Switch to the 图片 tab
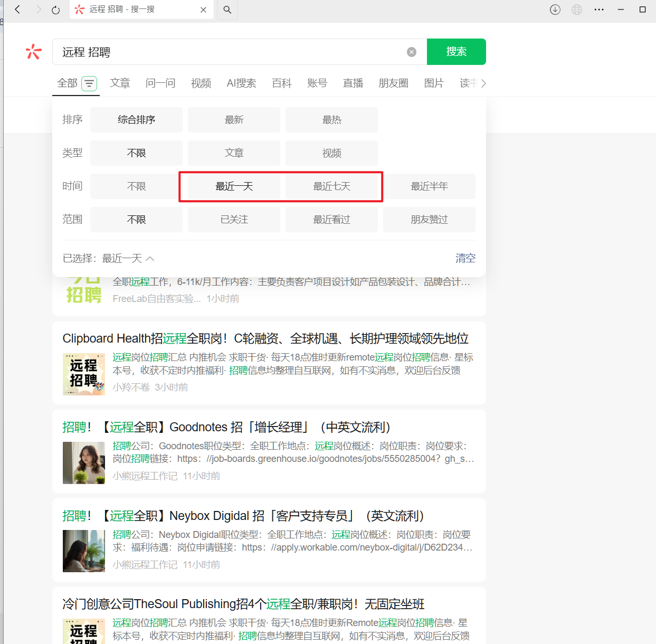The image size is (656, 644). [x=434, y=83]
